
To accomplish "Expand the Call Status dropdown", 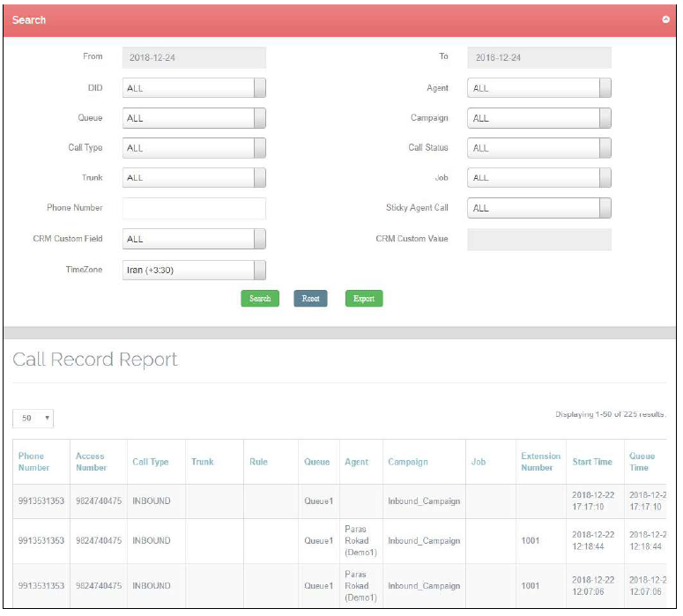I will (x=538, y=148).
